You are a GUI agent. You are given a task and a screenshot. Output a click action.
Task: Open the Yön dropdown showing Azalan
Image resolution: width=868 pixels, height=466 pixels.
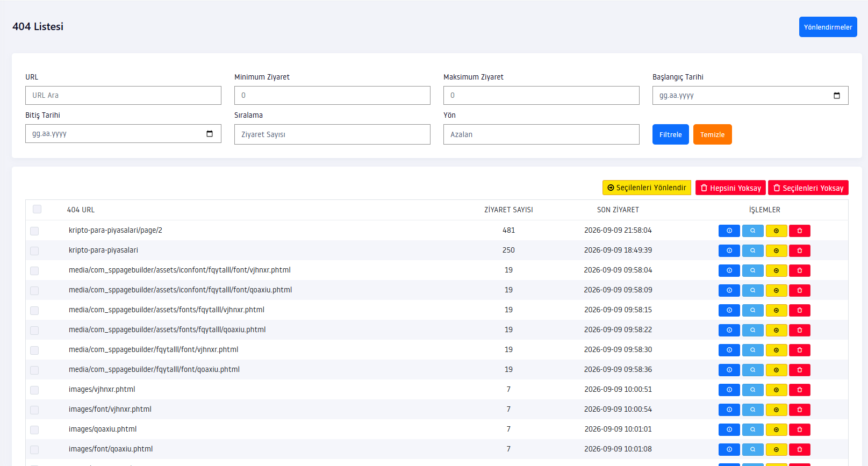click(541, 134)
